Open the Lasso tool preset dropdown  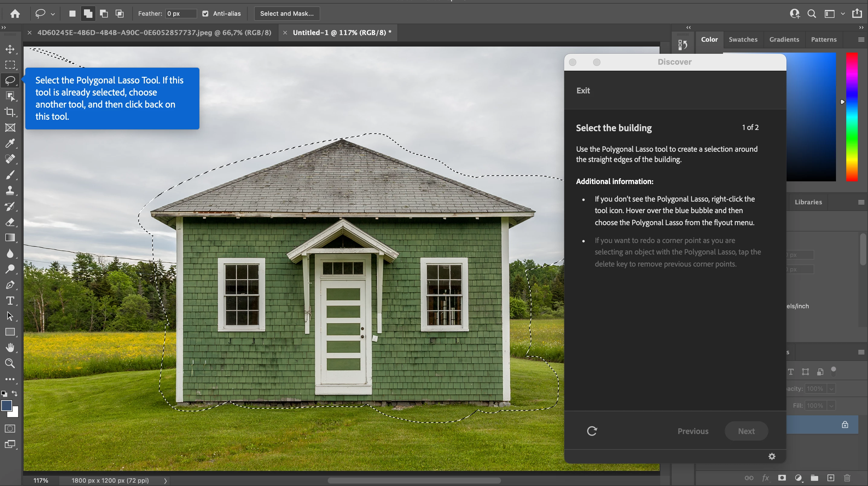(x=53, y=14)
